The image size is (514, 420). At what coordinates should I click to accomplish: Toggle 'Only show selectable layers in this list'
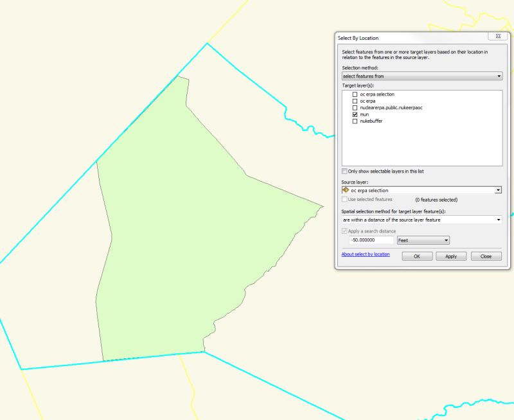point(344,171)
